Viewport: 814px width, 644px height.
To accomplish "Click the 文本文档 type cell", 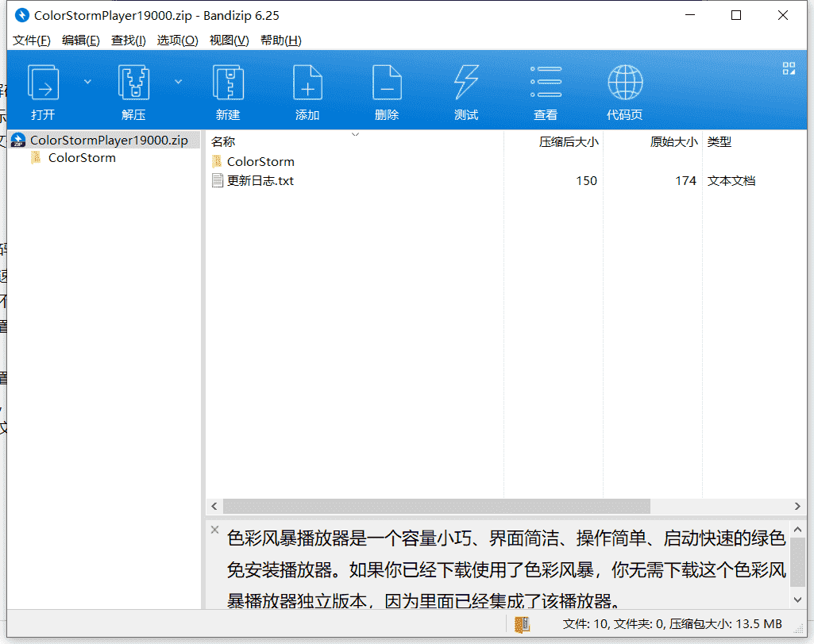I will point(731,180).
